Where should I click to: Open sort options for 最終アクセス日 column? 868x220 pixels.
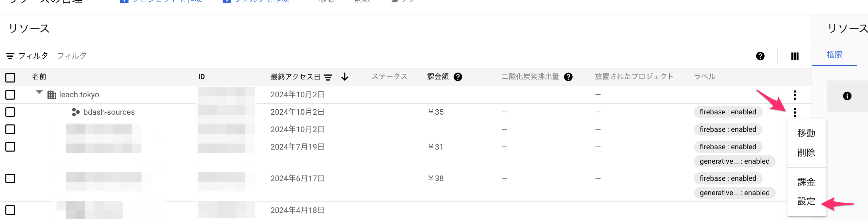(328, 77)
